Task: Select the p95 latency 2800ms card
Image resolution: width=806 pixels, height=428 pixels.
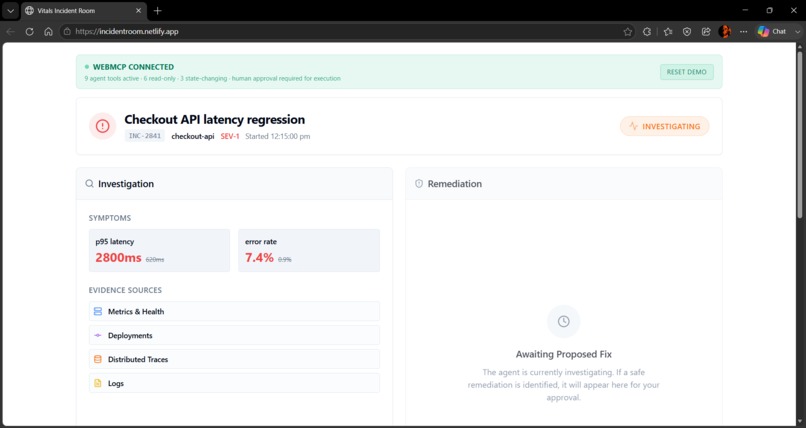Action: (x=159, y=250)
